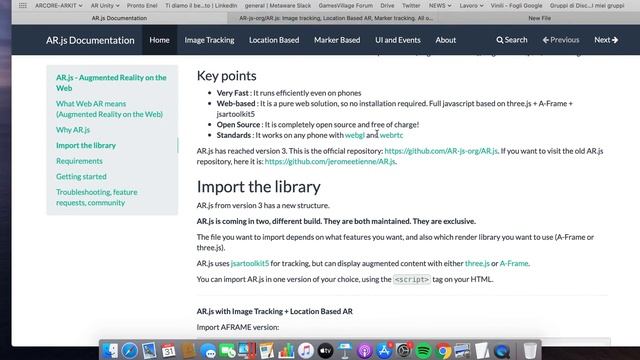The image size is (640, 360).
Task: Expand NEWS bookmarks folder
Action: [440, 6]
